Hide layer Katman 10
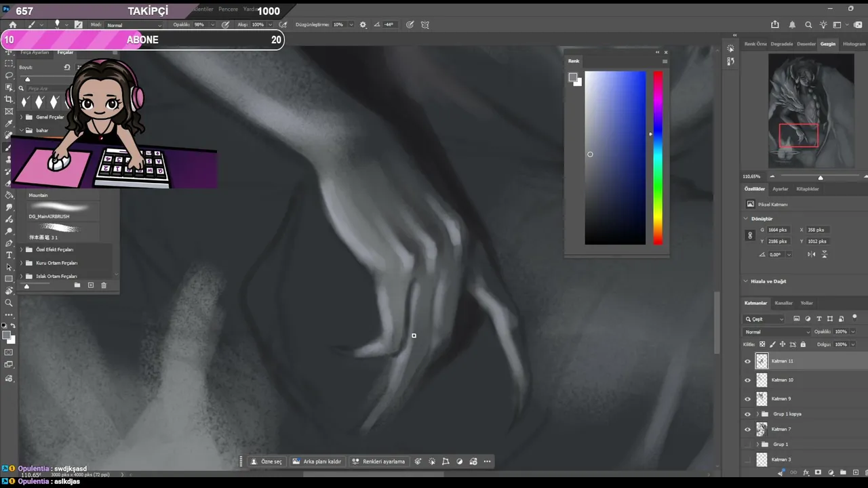Screen dimensions: 868x488 [748, 380]
